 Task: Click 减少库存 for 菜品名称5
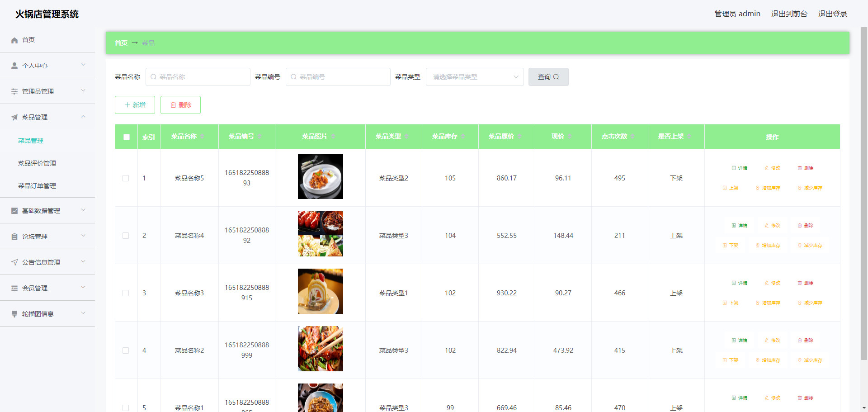tap(810, 188)
